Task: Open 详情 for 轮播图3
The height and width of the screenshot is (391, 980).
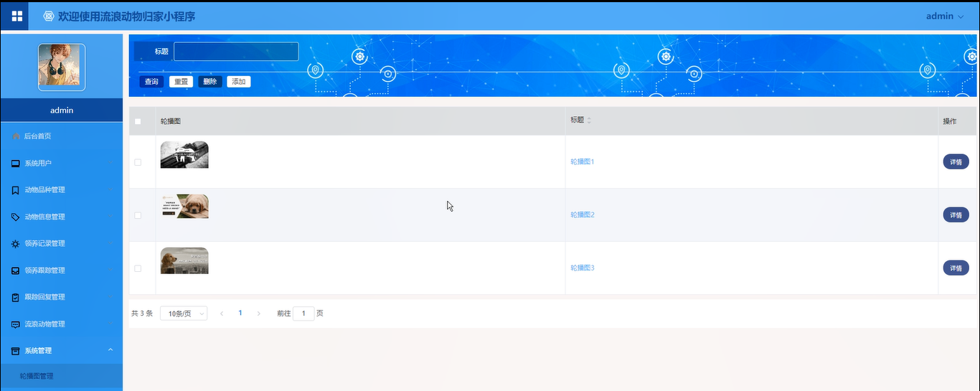Action: (x=956, y=268)
